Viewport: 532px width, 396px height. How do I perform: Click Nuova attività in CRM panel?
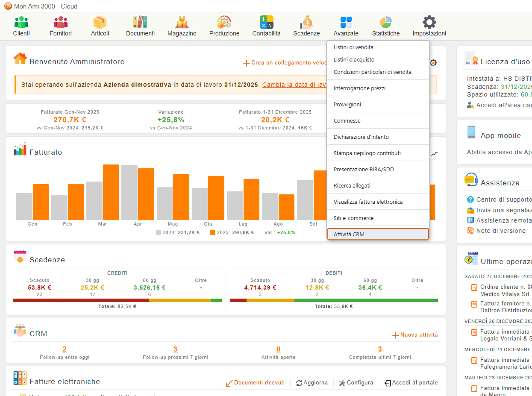(415, 335)
